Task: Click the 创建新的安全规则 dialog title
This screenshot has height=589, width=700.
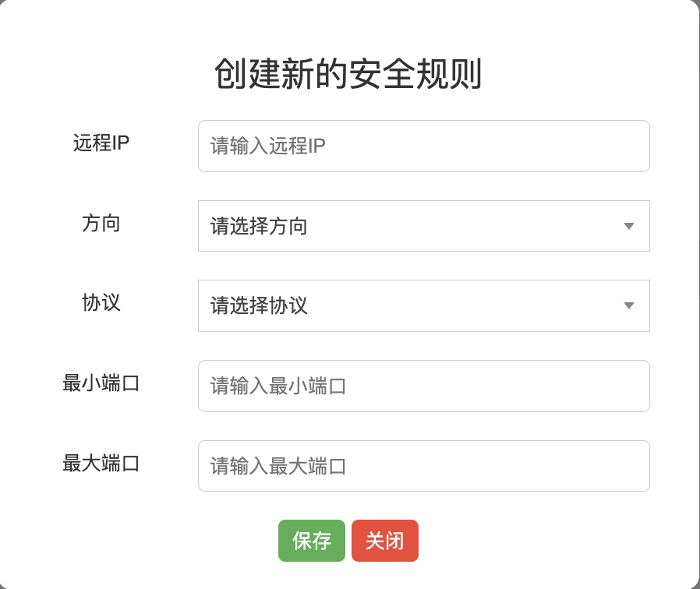Action: click(348, 75)
